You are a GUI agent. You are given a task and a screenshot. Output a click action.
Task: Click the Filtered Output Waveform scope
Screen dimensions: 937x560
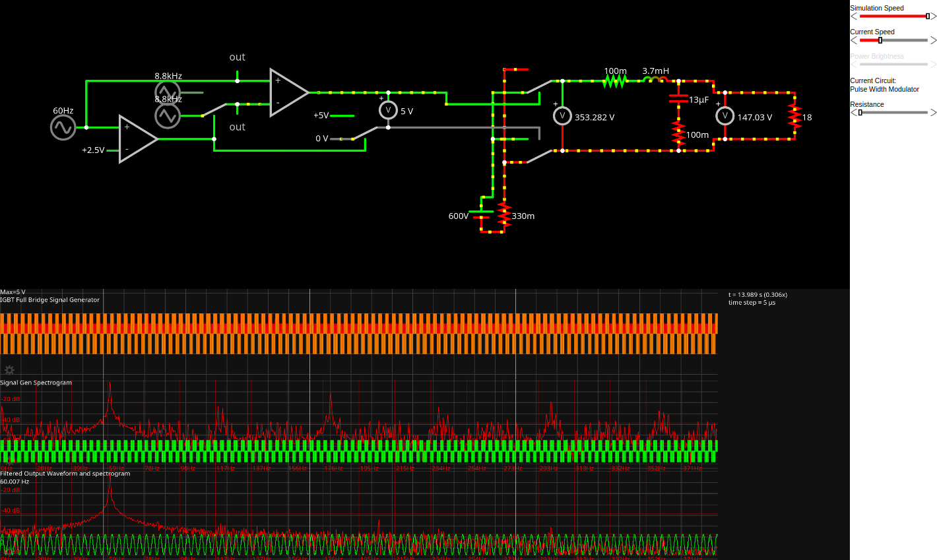click(x=356, y=514)
